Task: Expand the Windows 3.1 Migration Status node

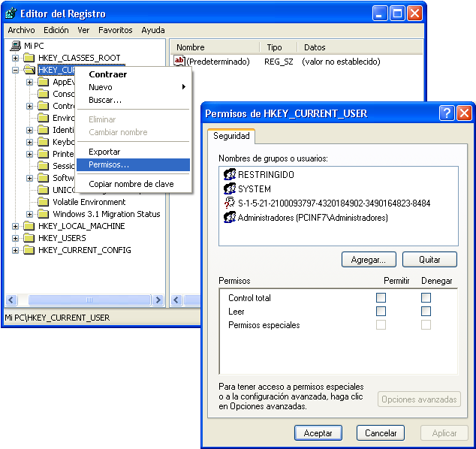Action: pyautogui.click(x=29, y=214)
